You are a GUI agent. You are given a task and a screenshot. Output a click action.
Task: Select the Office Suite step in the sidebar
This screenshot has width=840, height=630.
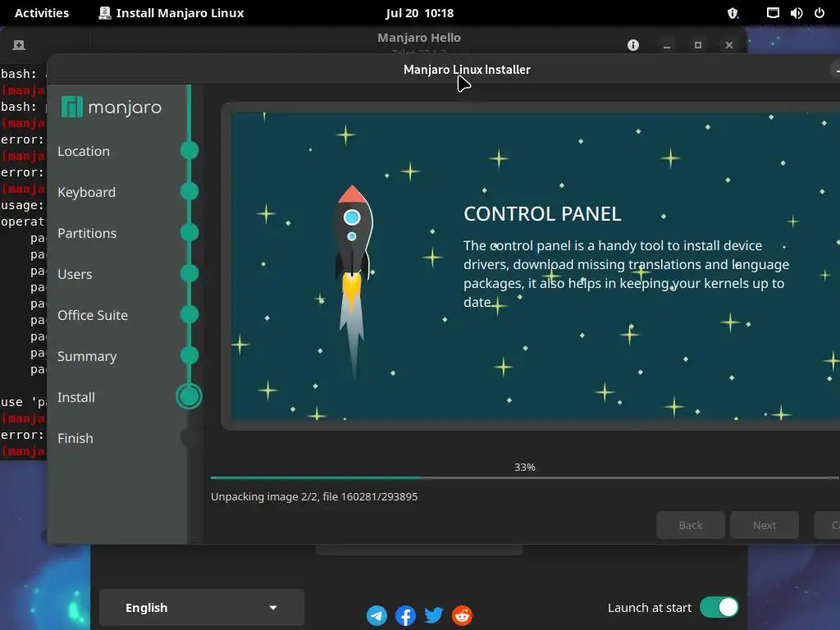pyautogui.click(x=93, y=316)
